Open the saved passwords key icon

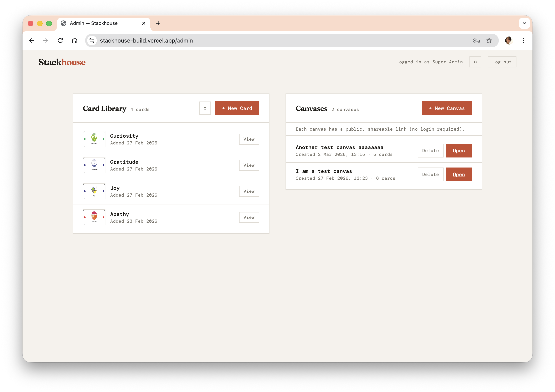[x=476, y=41]
